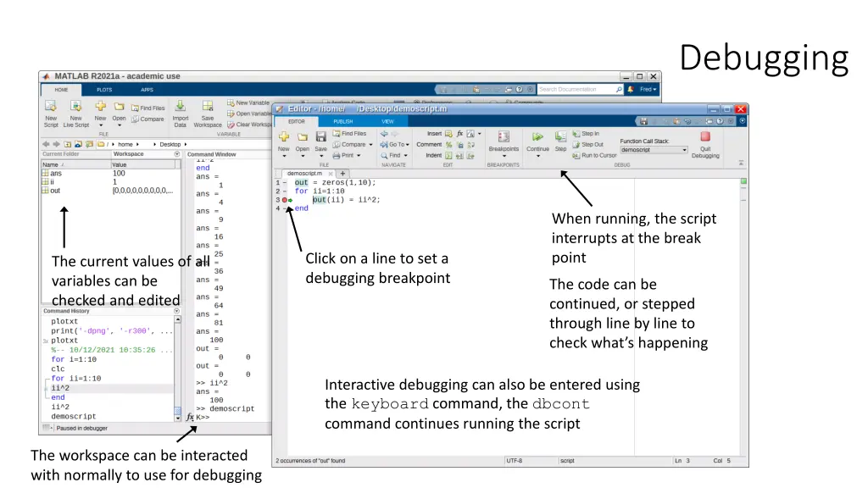This screenshot has height=488, width=868.
Task: Toggle breakpoint dash on line 1
Action: 285,183
